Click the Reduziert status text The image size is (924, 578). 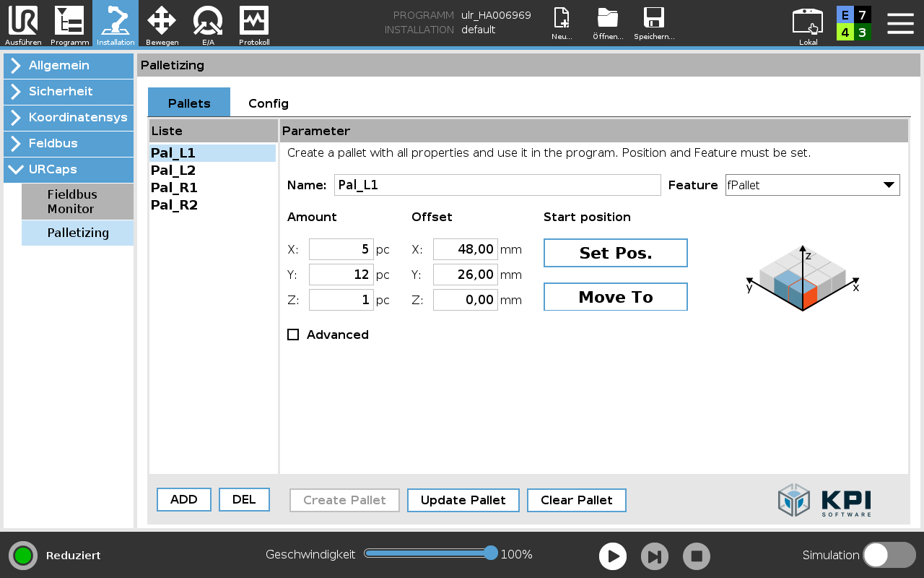(x=74, y=556)
